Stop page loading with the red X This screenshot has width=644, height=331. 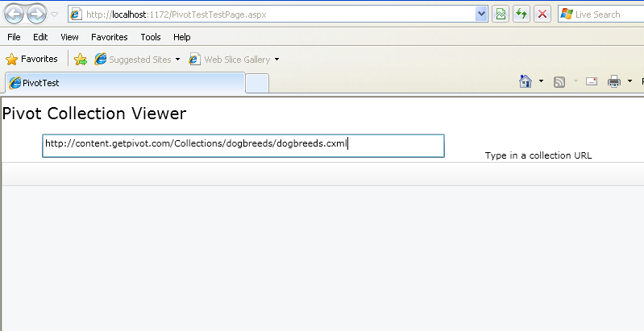542,14
